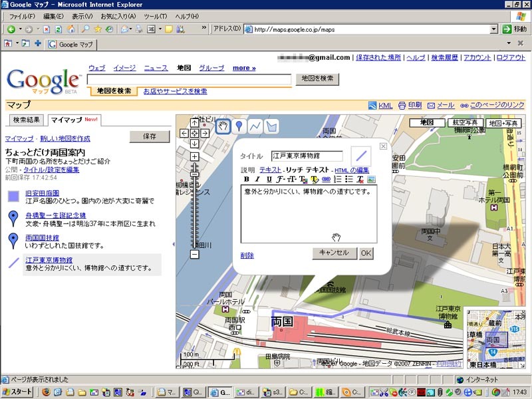Insert an image into the description
Image resolution: width=532 pixels, height=399 pixels.
click(x=372, y=179)
